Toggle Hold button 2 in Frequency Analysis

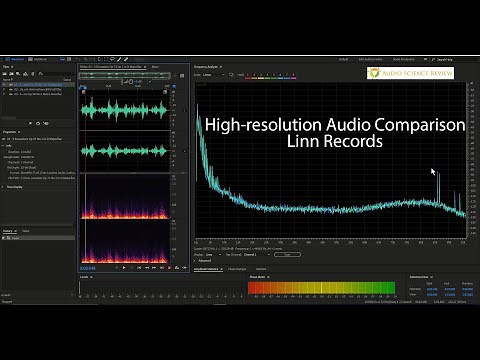point(254,76)
